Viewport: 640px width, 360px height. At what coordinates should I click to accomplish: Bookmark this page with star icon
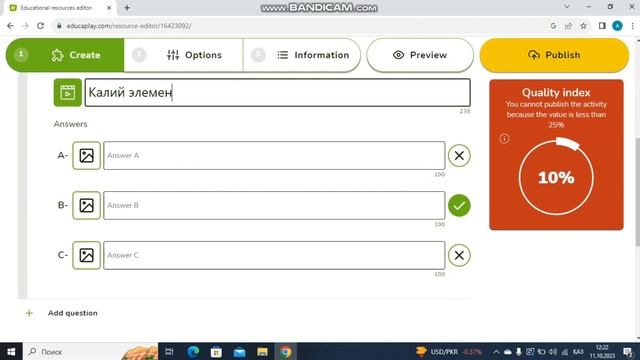(x=584, y=26)
